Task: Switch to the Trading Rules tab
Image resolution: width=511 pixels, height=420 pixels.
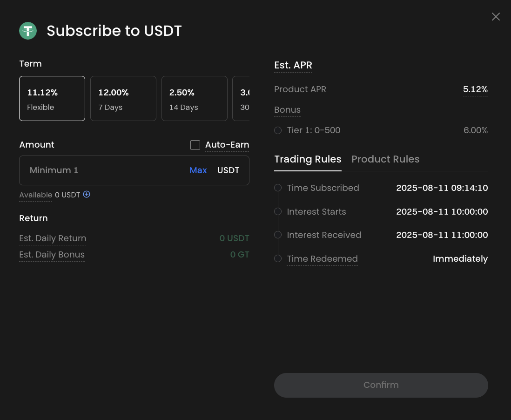Action: click(x=308, y=159)
